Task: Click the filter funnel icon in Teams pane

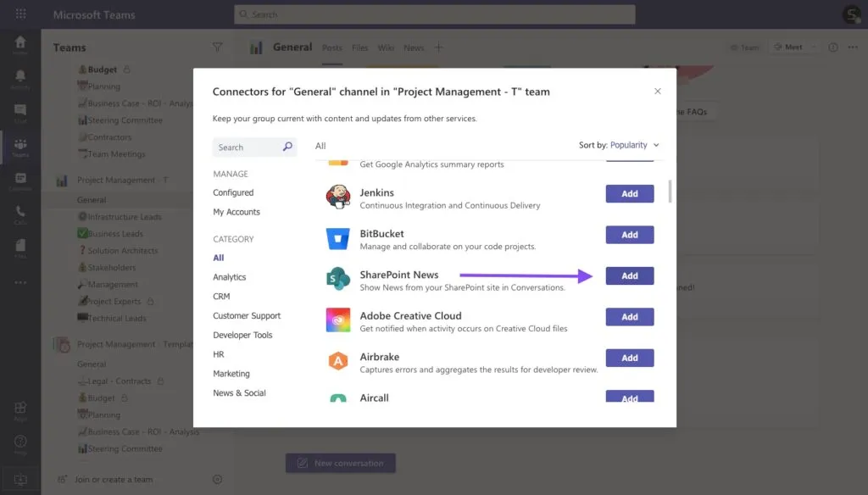Action: coord(218,47)
